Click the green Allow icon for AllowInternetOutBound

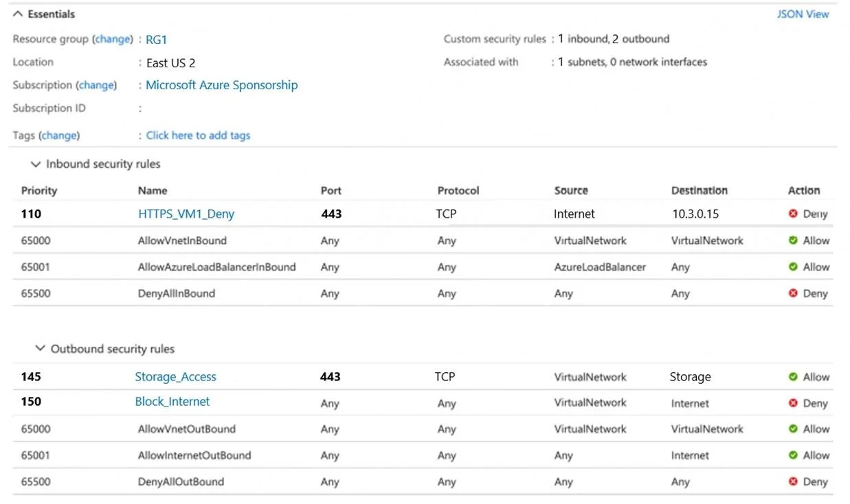click(793, 455)
